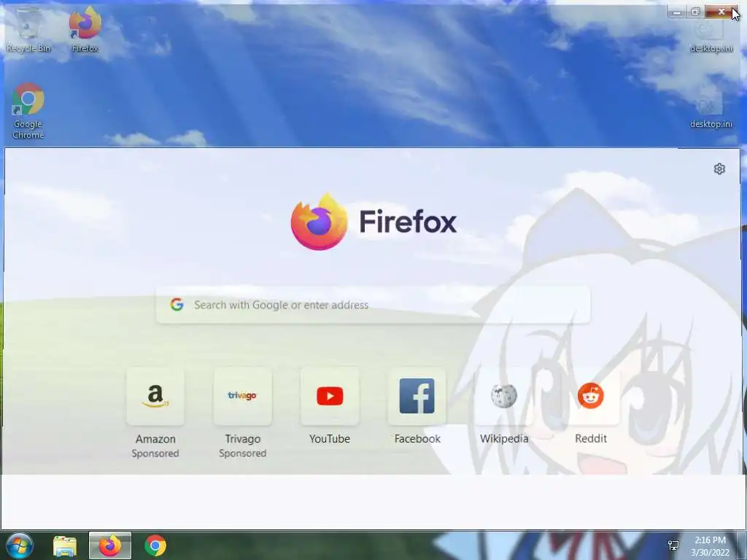747x560 pixels.
Task: Open the clock showing 2:16 PM
Action: pos(711,545)
